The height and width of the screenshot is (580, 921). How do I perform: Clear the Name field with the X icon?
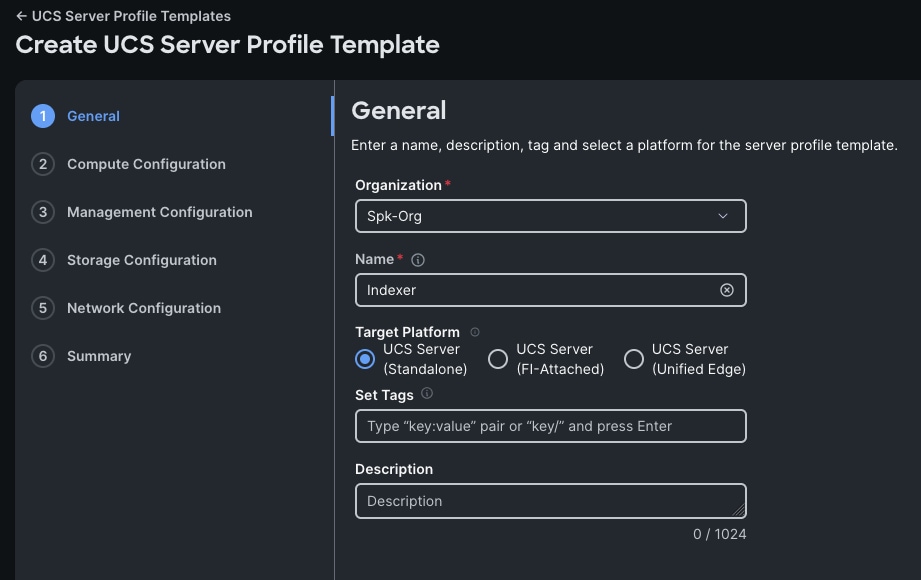(727, 290)
